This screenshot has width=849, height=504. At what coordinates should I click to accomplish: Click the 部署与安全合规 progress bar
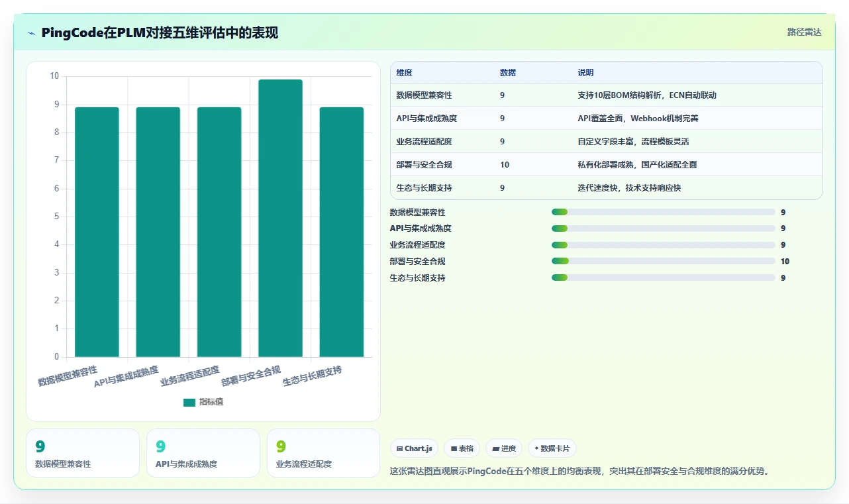663,261
